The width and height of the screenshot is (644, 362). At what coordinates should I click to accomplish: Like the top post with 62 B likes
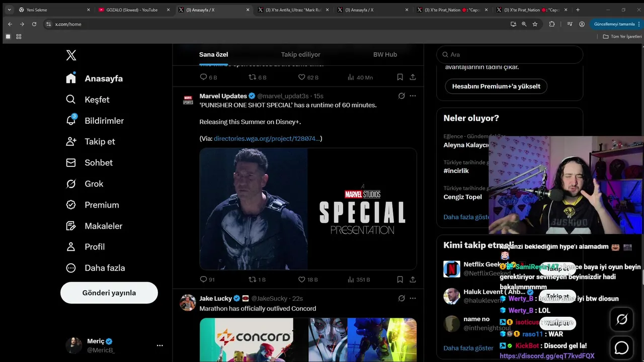pyautogui.click(x=308, y=77)
